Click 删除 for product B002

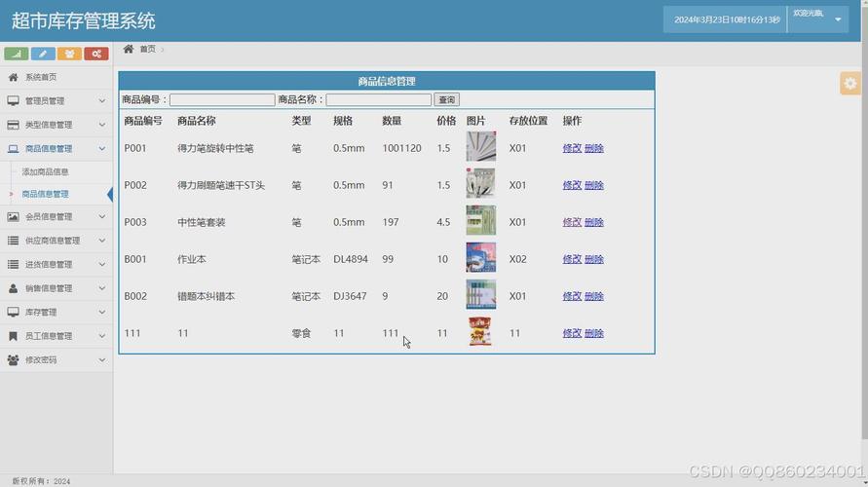click(x=594, y=296)
